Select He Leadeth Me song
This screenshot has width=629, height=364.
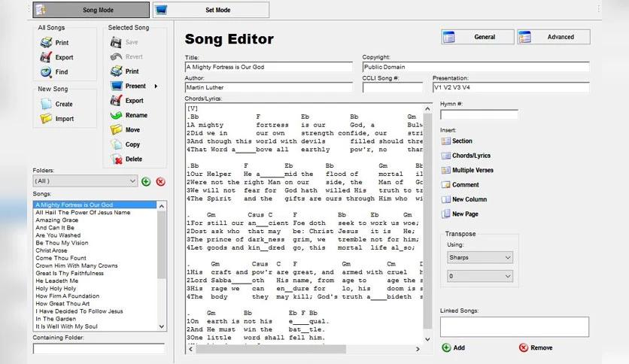(95, 281)
